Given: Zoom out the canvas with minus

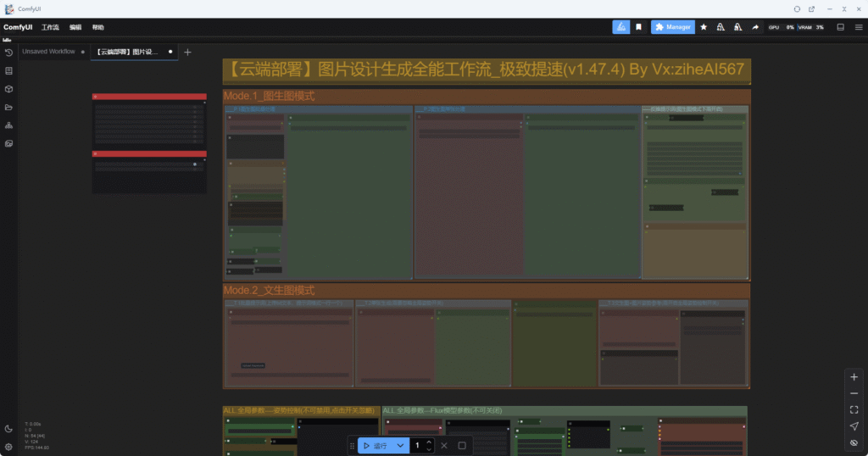Looking at the screenshot, I should (x=854, y=393).
